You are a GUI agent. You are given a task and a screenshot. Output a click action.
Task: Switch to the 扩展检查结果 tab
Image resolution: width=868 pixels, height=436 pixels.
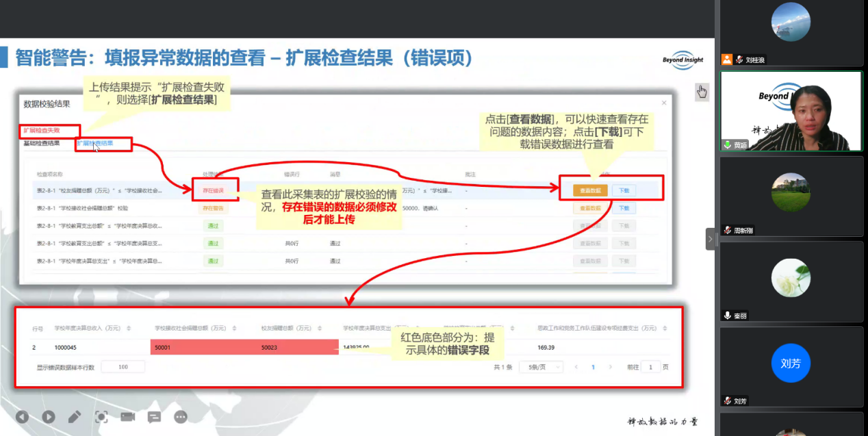coord(95,144)
